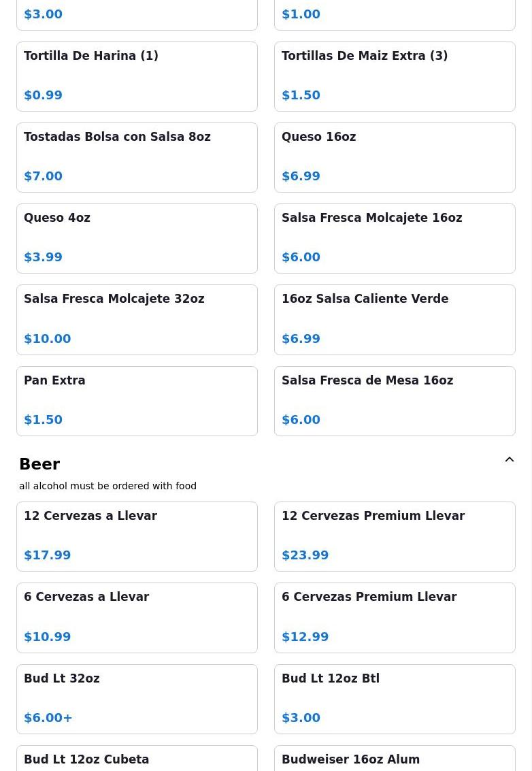Open 12 Cervezas a Llevar item
The image size is (532, 771).
point(137,536)
